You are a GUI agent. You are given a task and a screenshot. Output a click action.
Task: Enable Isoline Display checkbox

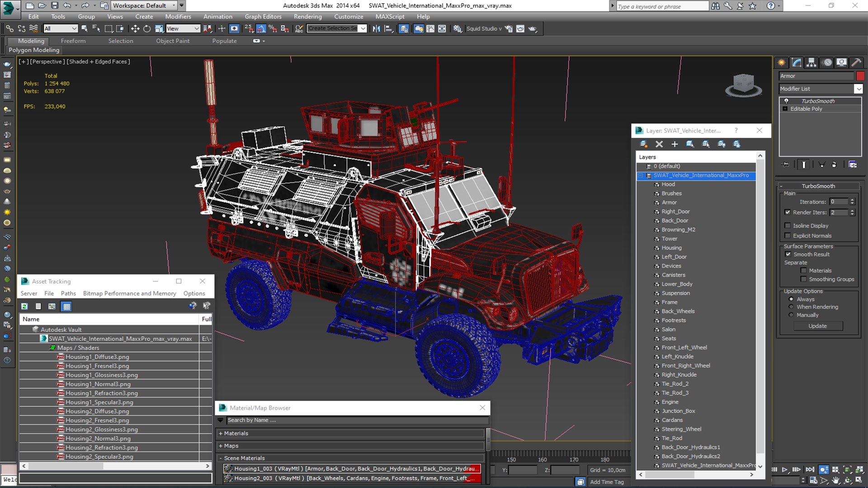coord(788,225)
